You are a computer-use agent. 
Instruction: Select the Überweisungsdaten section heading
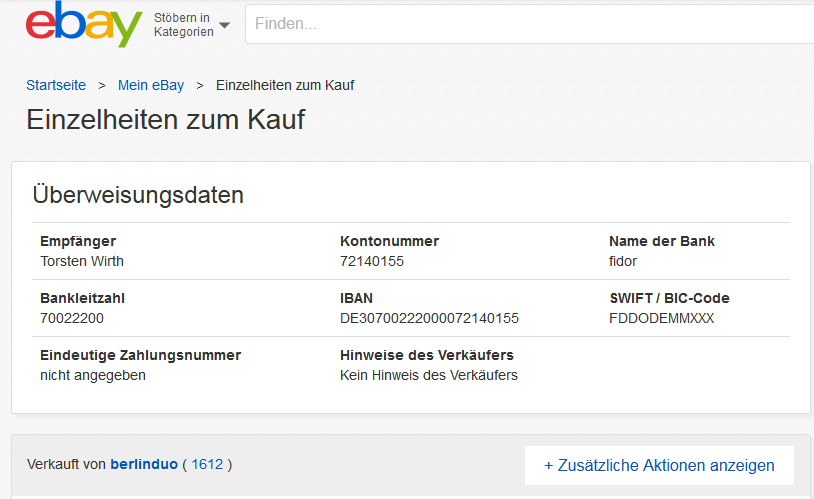click(138, 195)
